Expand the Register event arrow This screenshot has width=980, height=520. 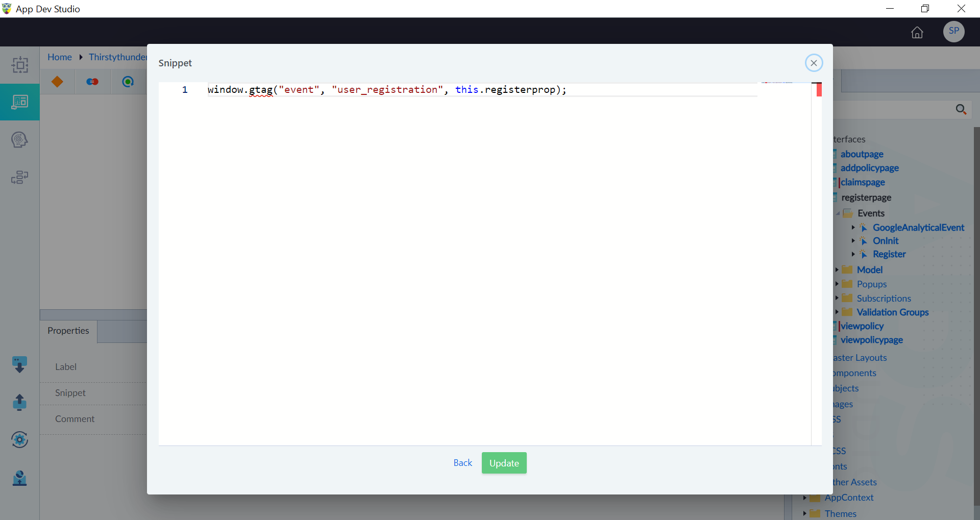[x=853, y=254]
